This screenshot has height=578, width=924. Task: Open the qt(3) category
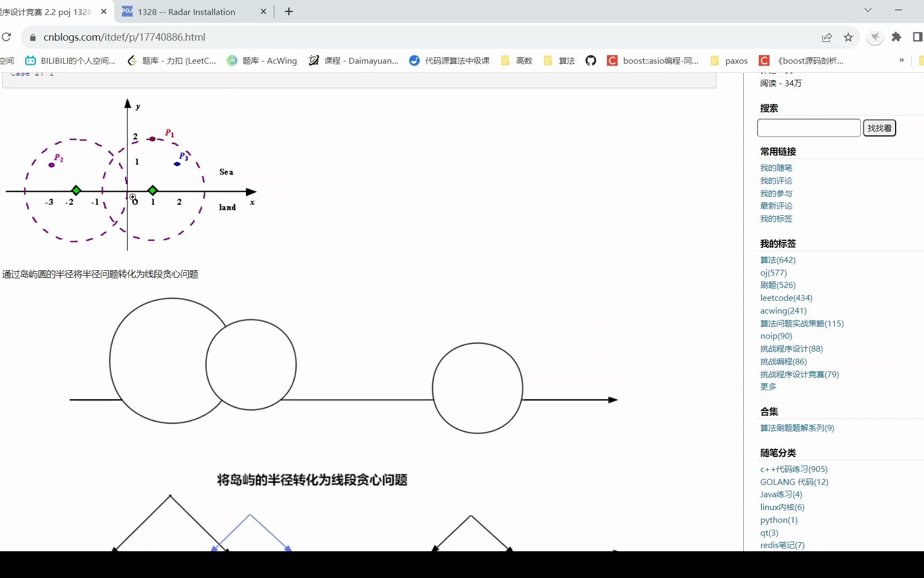[769, 533]
